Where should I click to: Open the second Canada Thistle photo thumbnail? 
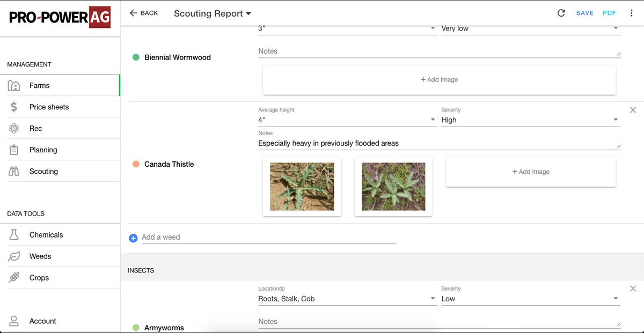click(393, 187)
